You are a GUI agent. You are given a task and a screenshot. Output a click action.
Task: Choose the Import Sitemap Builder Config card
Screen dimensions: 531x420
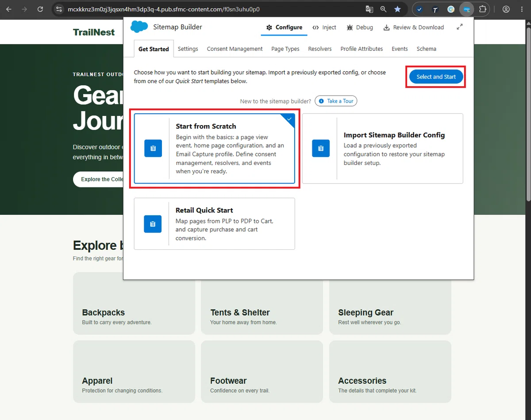click(x=383, y=149)
